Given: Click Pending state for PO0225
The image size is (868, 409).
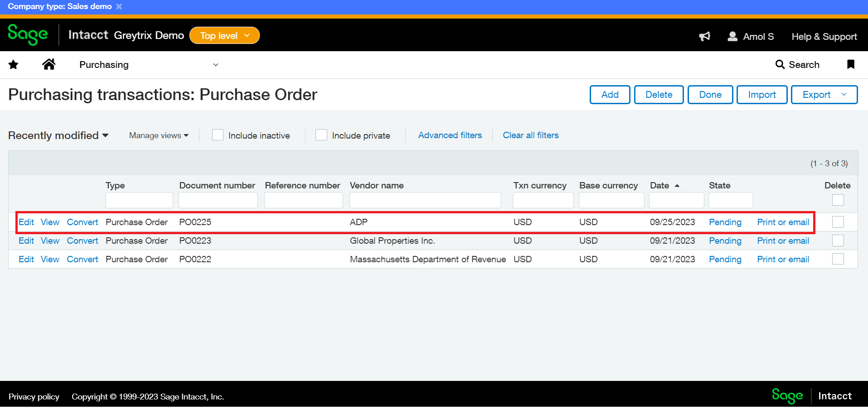Looking at the screenshot, I should (x=725, y=222).
